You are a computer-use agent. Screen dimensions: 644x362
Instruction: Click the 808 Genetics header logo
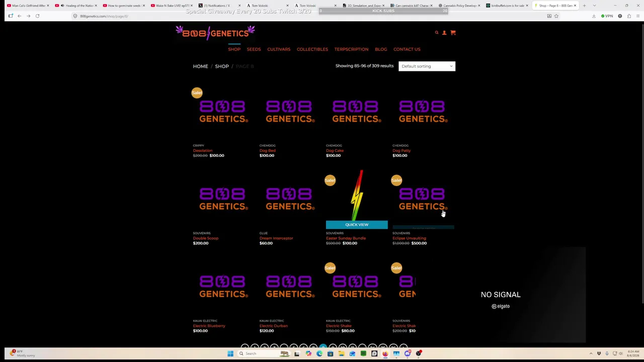coord(215,32)
